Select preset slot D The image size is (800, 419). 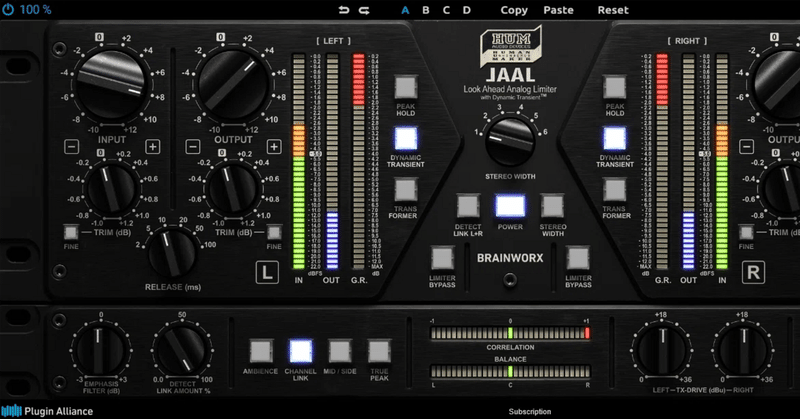[466, 10]
